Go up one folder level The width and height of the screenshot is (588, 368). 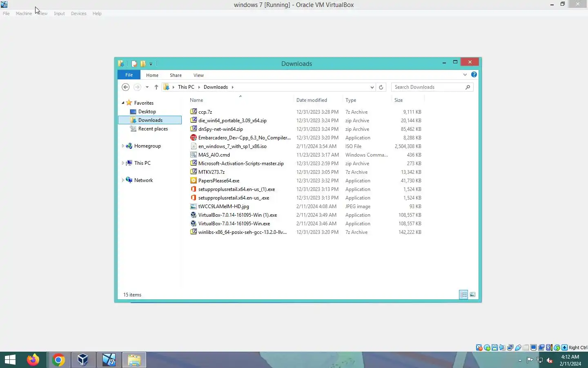(156, 87)
